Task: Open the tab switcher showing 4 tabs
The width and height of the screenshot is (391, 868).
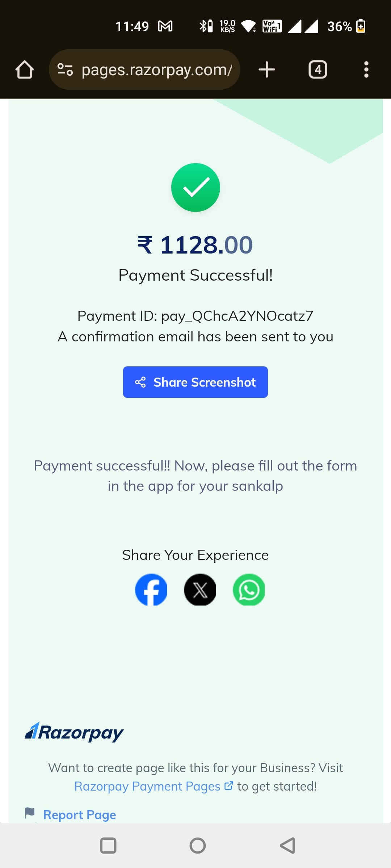Action: [x=318, y=69]
